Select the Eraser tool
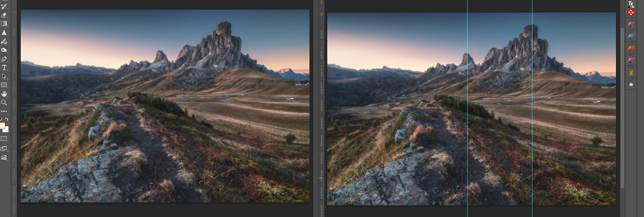This screenshot has width=644, height=217. coord(4,15)
